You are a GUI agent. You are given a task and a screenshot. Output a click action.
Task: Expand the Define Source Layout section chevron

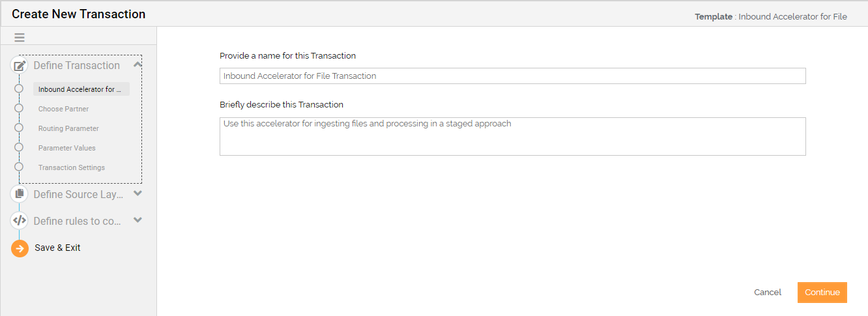[137, 194]
